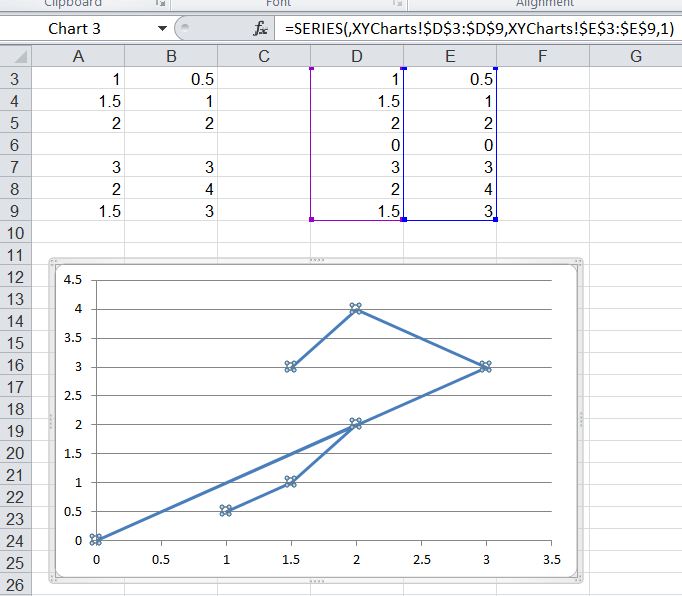This screenshot has width=682, height=596.
Task: Open the Clipboard group dialog launcher
Action: pos(160,4)
